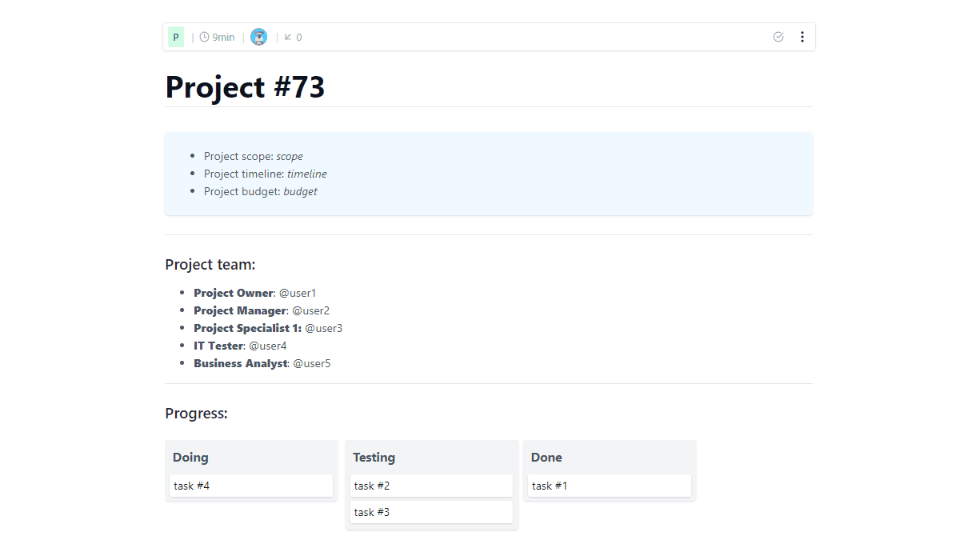The image size is (960, 560).
Task: Click the @user3 mention
Action: (x=324, y=328)
